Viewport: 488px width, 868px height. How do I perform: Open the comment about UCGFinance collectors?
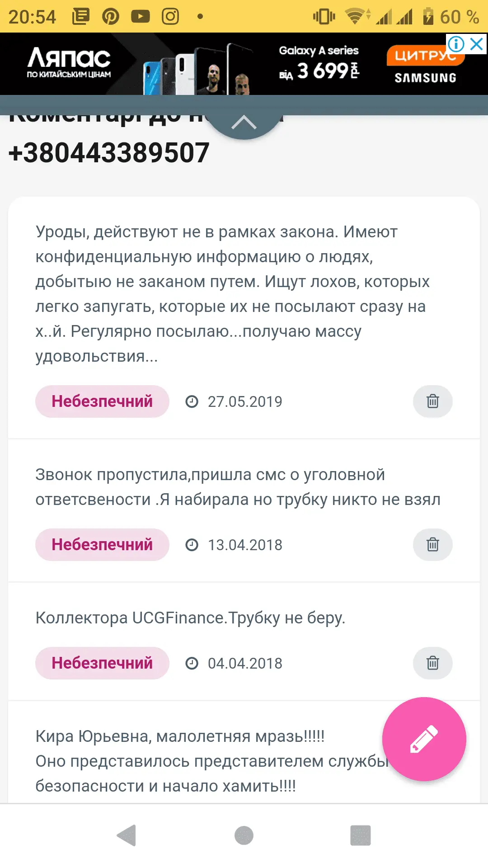tap(190, 618)
